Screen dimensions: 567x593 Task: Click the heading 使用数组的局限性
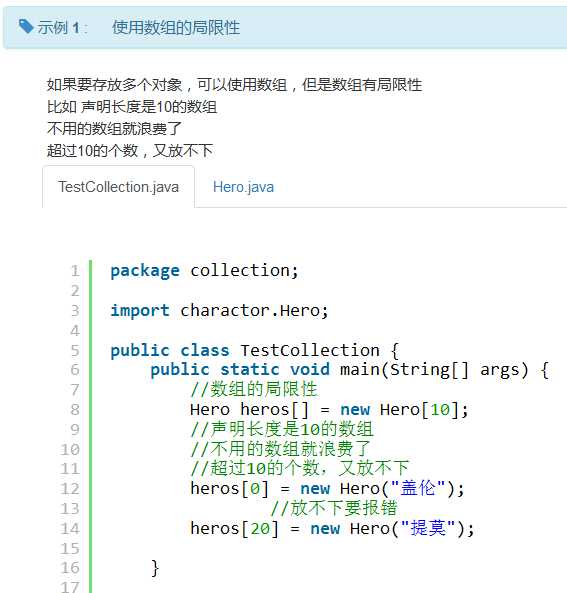coord(176,28)
